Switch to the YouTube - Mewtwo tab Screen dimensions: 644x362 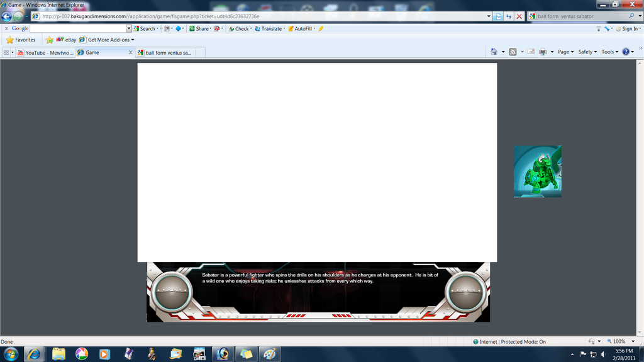point(45,53)
